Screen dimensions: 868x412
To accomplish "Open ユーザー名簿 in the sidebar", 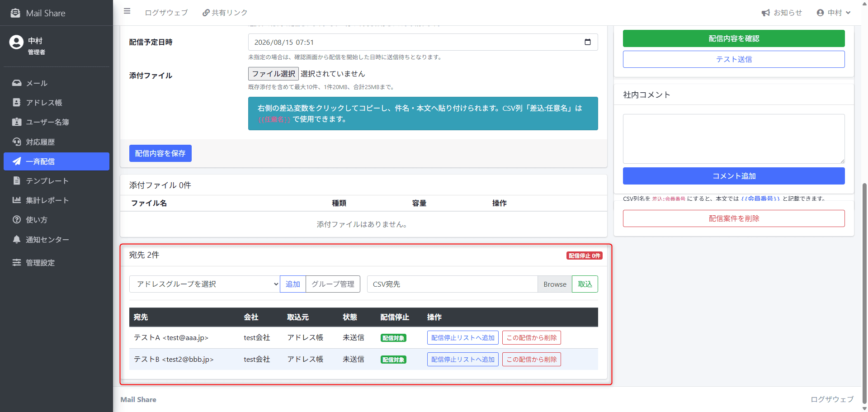I will [57, 122].
